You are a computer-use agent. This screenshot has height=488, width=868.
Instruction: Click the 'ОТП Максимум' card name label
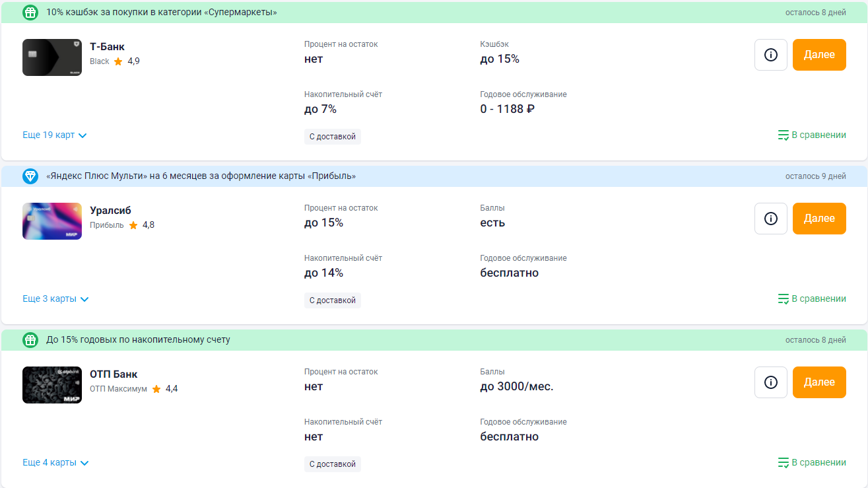pyautogui.click(x=118, y=389)
